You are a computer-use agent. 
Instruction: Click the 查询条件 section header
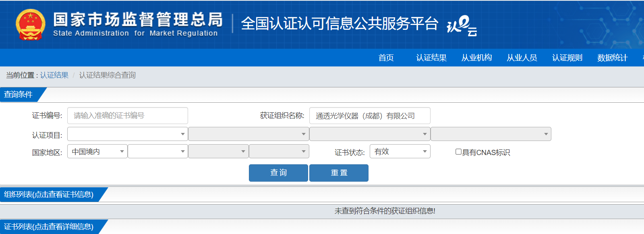point(18,95)
